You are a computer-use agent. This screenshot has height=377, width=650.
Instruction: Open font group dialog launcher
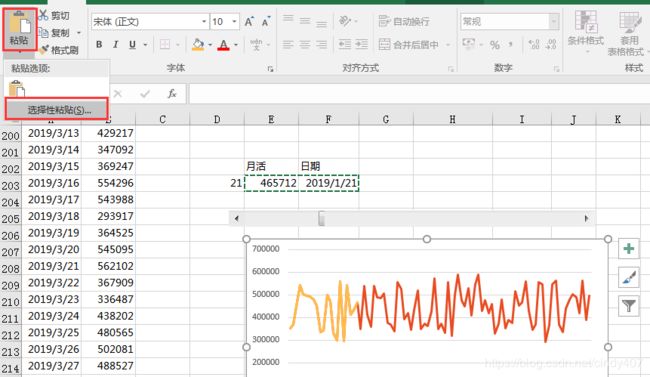[270, 69]
